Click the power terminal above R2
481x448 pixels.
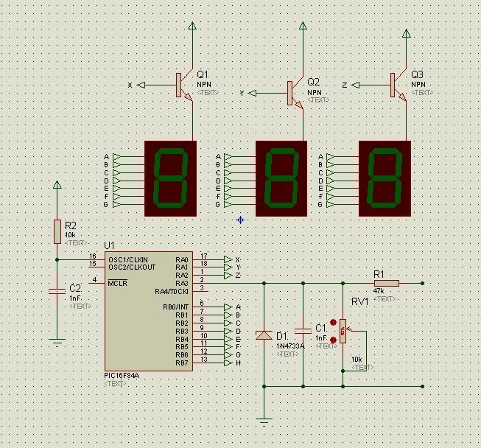57,185
